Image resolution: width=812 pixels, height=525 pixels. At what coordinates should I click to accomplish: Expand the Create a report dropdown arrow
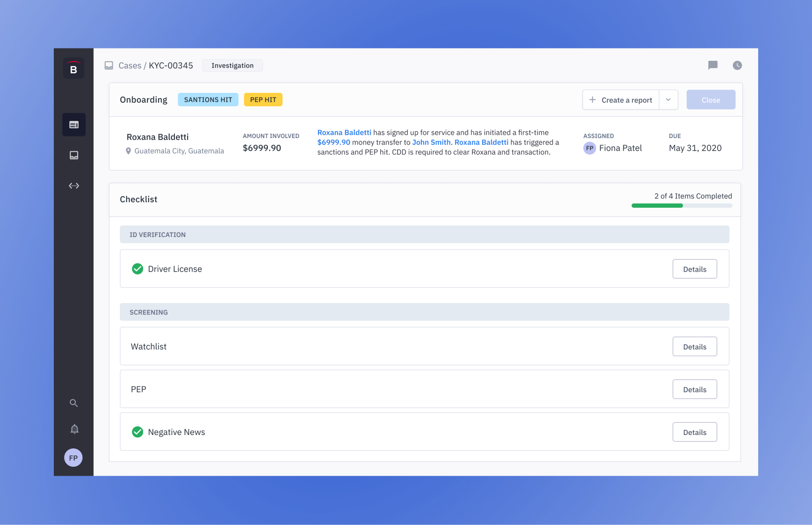point(668,100)
